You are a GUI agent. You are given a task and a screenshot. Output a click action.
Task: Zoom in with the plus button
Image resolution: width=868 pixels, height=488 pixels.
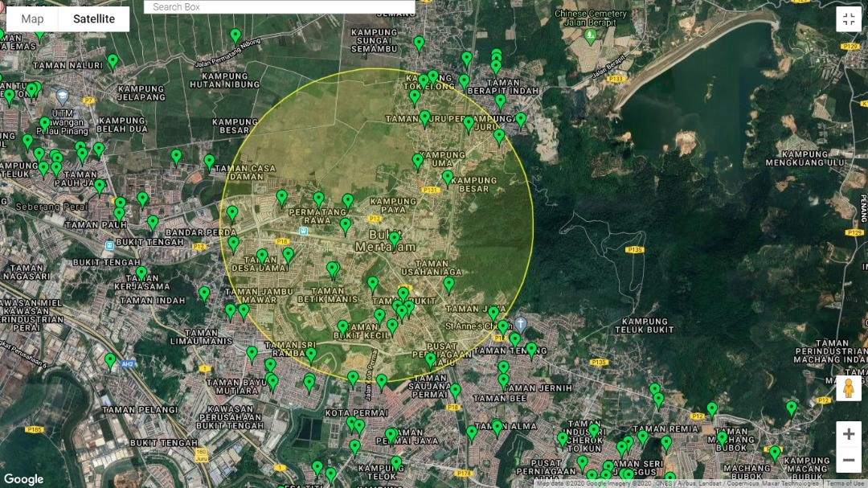tap(848, 434)
